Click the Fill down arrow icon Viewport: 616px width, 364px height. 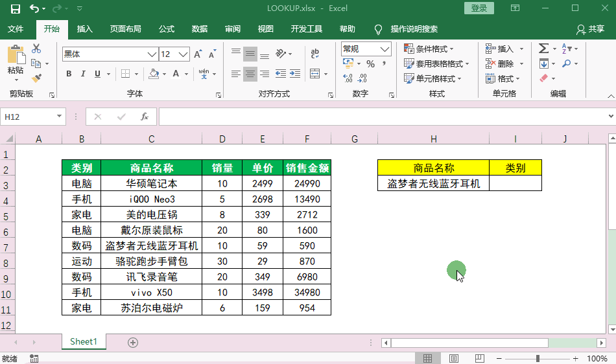coord(544,63)
